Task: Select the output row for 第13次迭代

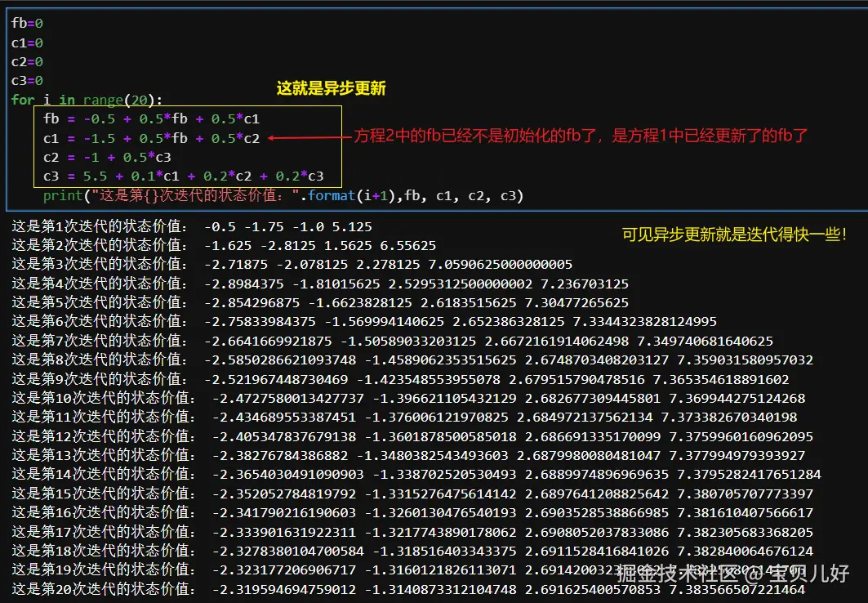Action: (x=408, y=454)
